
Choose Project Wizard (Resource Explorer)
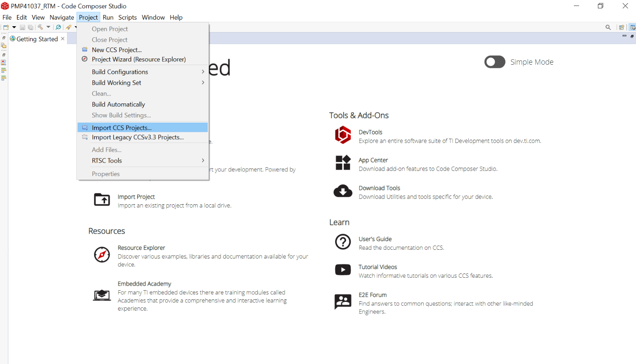pos(143,59)
